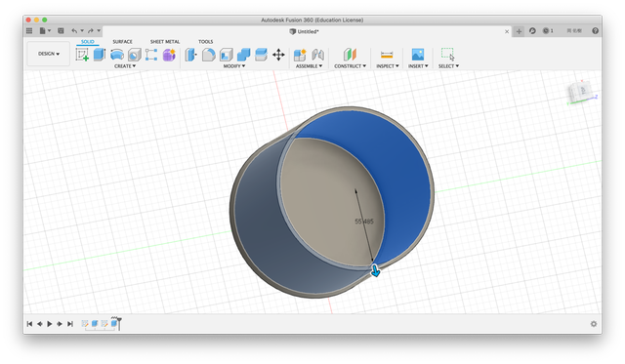Redo the last action
The width and height of the screenshot is (625, 364).
(91, 30)
